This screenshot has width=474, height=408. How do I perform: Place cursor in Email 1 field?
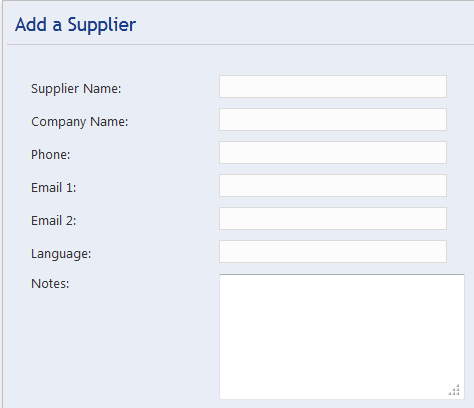(x=333, y=185)
